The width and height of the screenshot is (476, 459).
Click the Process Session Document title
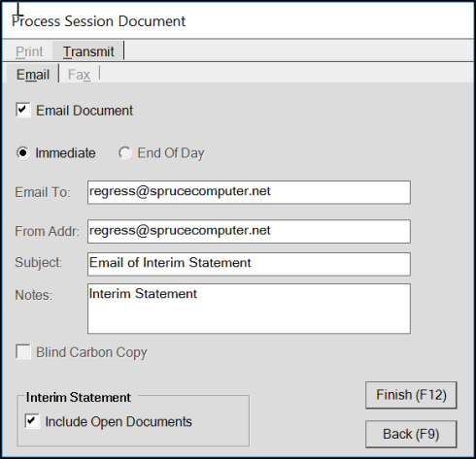click(98, 21)
